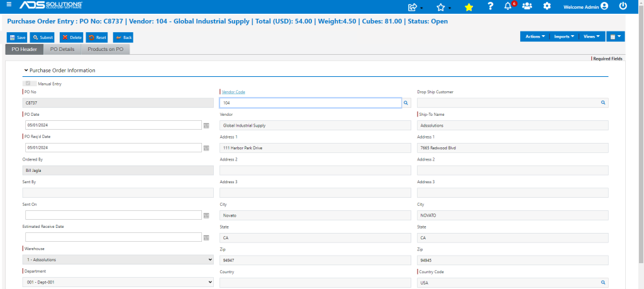Click the PO Req'd Date input field
Screen dimensions: 644x289
pos(113,147)
